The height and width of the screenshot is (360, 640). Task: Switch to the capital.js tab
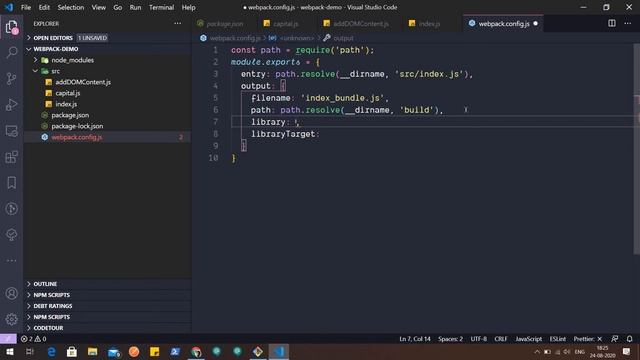(x=285, y=24)
